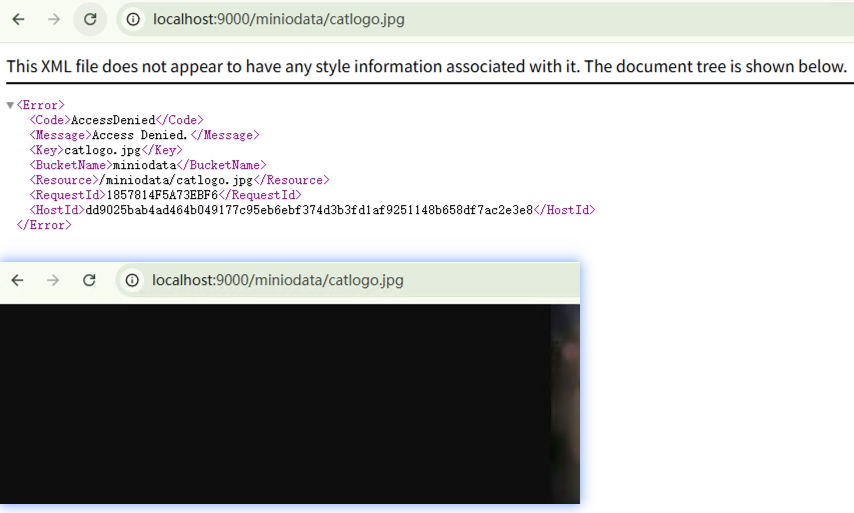Image resolution: width=854 pixels, height=513 pixels.
Task: Click the closing Error tag
Action: [x=44, y=225]
